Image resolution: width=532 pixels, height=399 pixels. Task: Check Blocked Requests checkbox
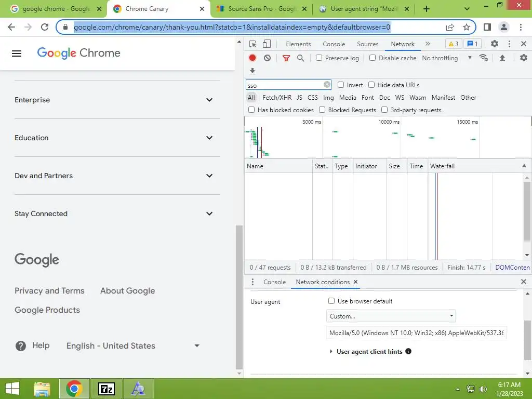(x=322, y=110)
